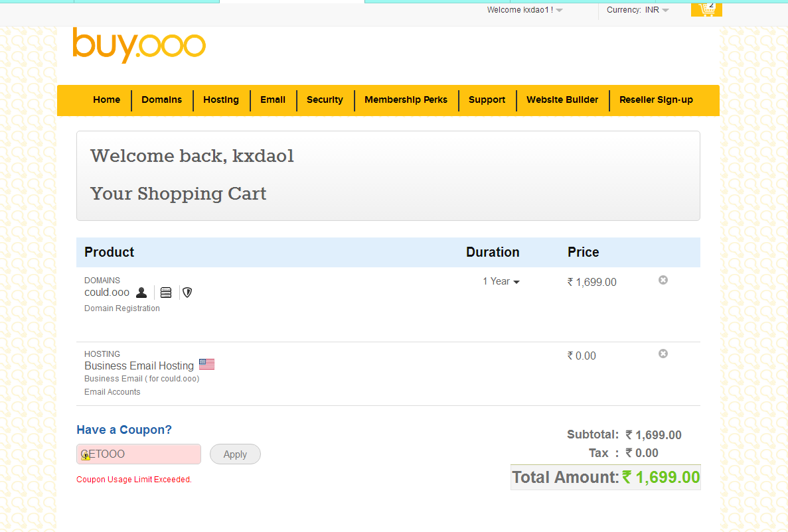The width and height of the screenshot is (788, 532).
Task: Navigate to Membership Perks
Action: pyautogui.click(x=406, y=100)
